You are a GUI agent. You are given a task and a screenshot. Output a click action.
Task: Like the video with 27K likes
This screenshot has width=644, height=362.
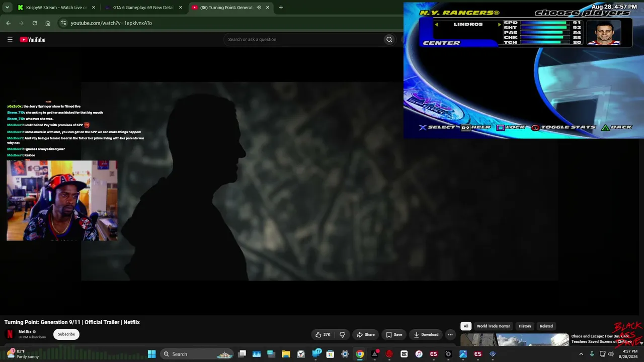coord(323,335)
